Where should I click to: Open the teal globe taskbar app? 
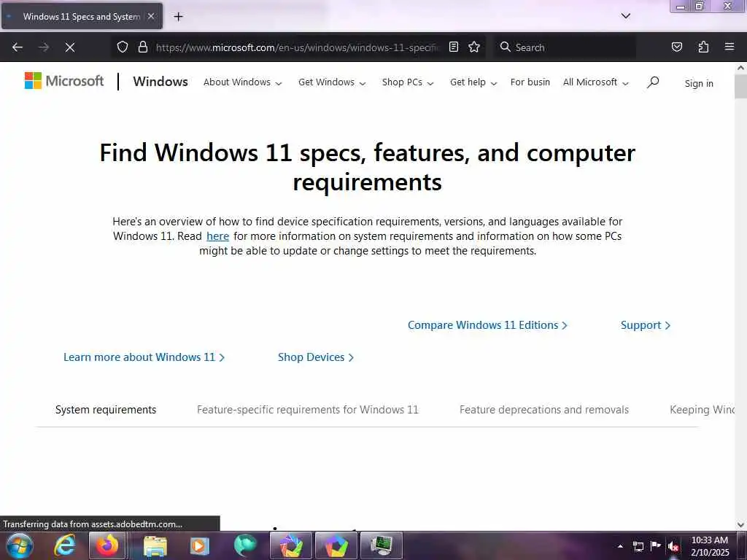245,545
